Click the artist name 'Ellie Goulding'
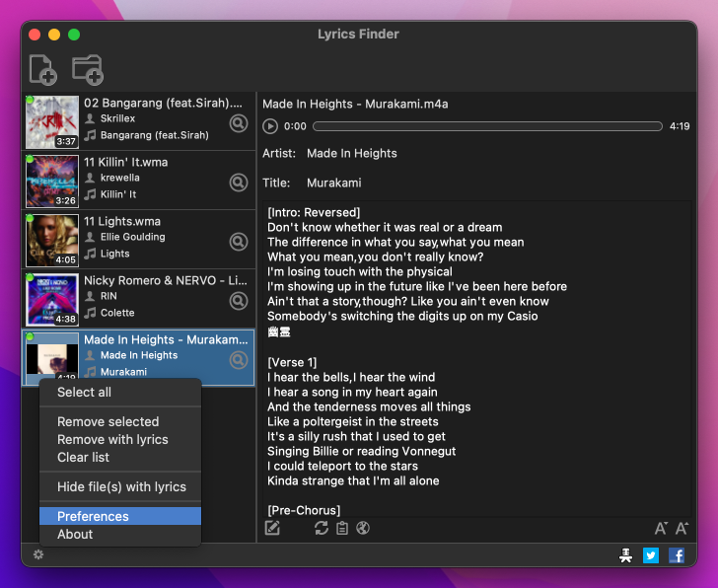The width and height of the screenshot is (718, 588). click(x=133, y=237)
